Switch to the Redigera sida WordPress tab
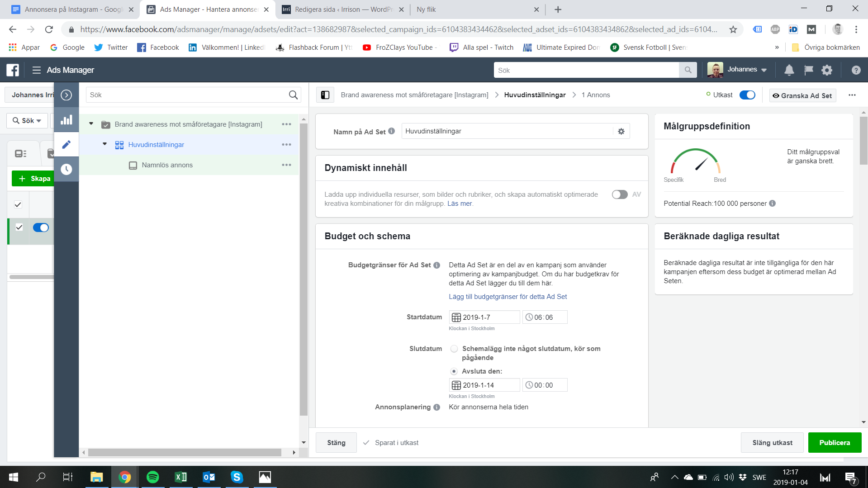This screenshot has height=488, width=868. point(342,9)
